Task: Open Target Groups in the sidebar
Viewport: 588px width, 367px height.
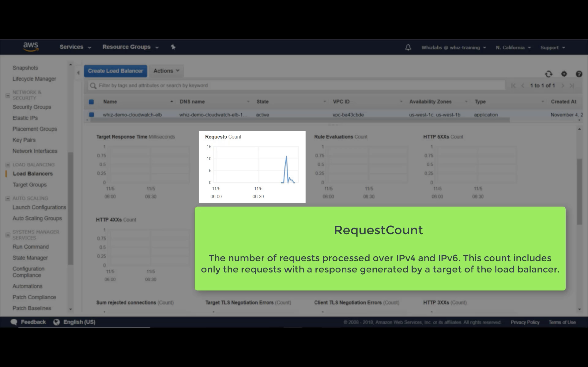Action: [x=29, y=185]
